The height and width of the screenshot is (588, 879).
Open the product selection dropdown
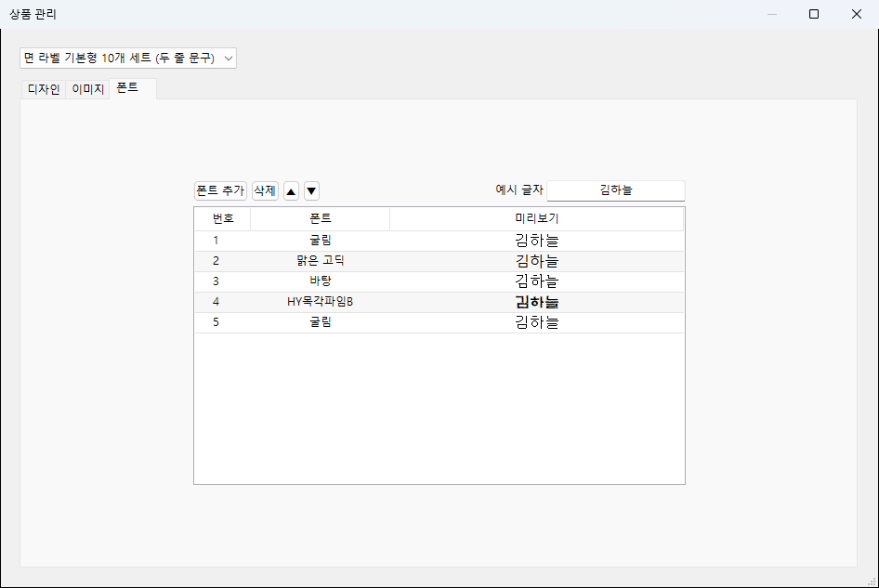point(128,58)
